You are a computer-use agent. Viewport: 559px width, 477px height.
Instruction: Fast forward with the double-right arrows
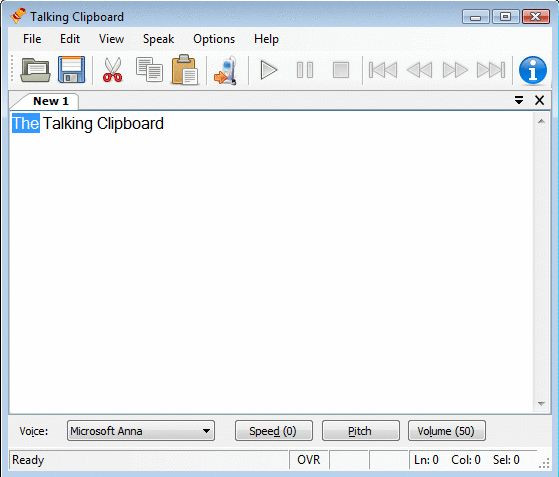[455, 70]
